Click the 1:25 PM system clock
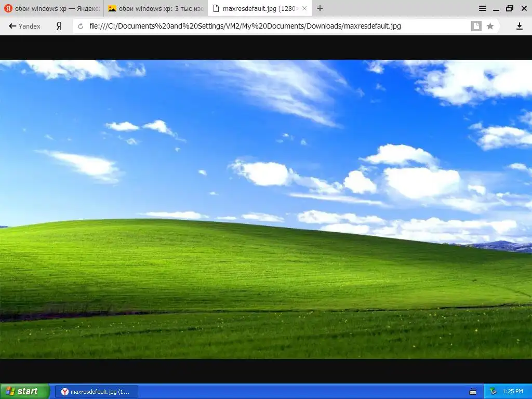Image resolution: width=532 pixels, height=399 pixels. [513, 392]
